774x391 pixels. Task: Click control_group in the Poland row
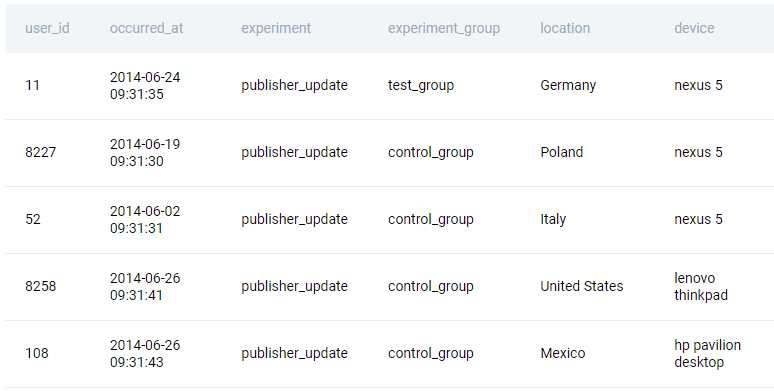pos(431,153)
